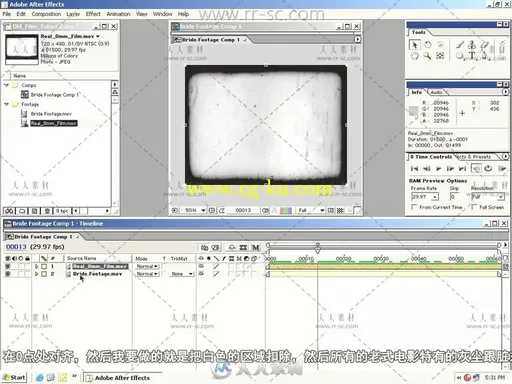Viewport: 512px width, 384px height.
Task: Open TrkMat dropdown for Bride Footage.mov
Action: coord(181,274)
